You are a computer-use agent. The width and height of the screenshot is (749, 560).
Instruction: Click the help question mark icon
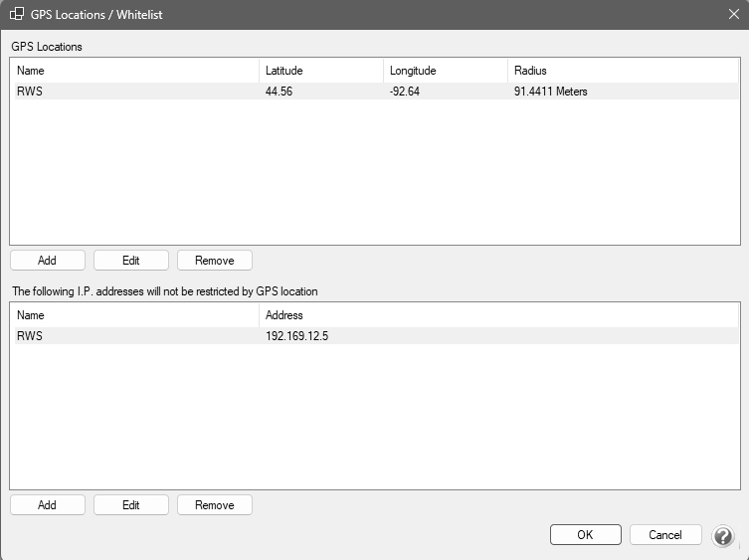[723, 535]
